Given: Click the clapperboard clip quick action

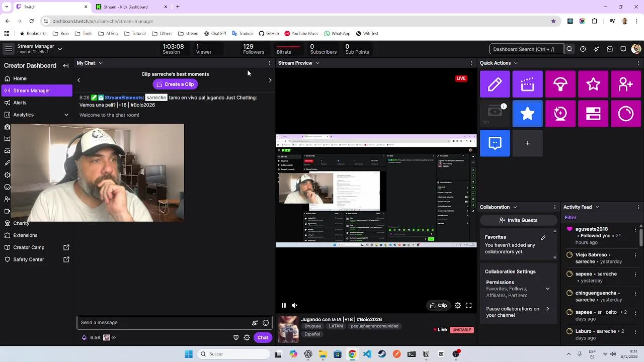Looking at the screenshot, I should pos(527,84).
